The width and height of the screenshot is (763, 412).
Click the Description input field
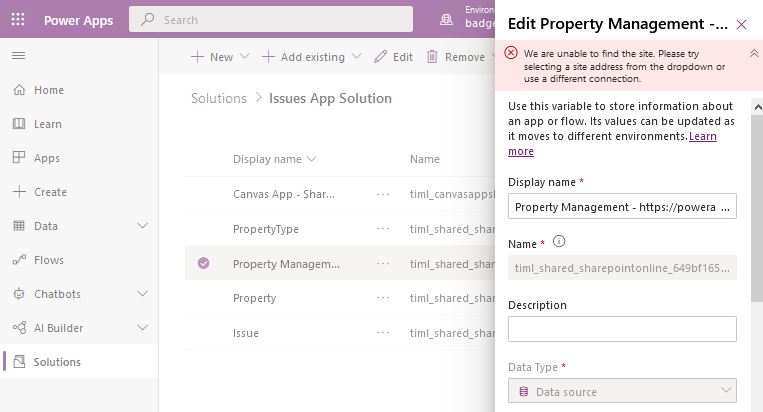coord(622,329)
